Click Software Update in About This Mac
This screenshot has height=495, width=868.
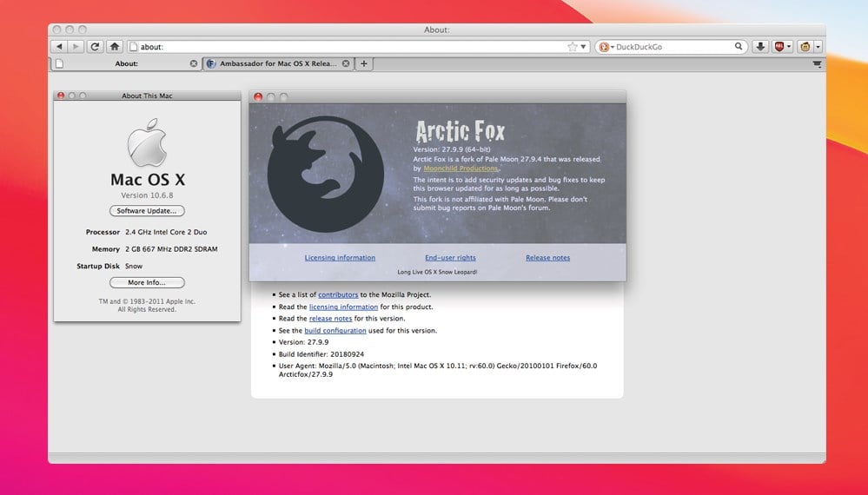pos(147,211)
